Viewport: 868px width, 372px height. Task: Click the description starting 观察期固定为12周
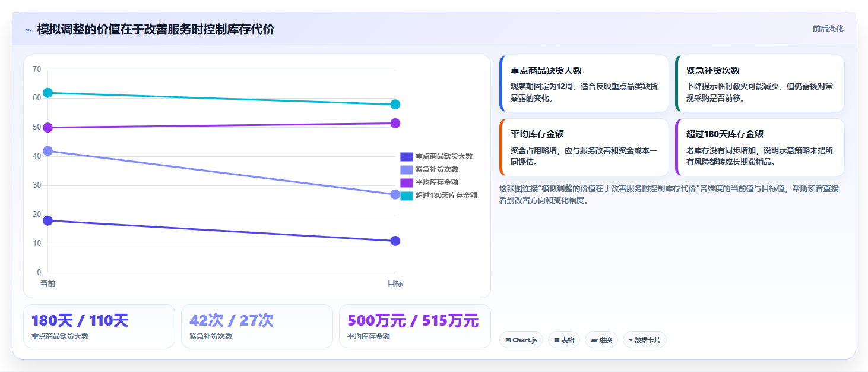click(584, 92)
